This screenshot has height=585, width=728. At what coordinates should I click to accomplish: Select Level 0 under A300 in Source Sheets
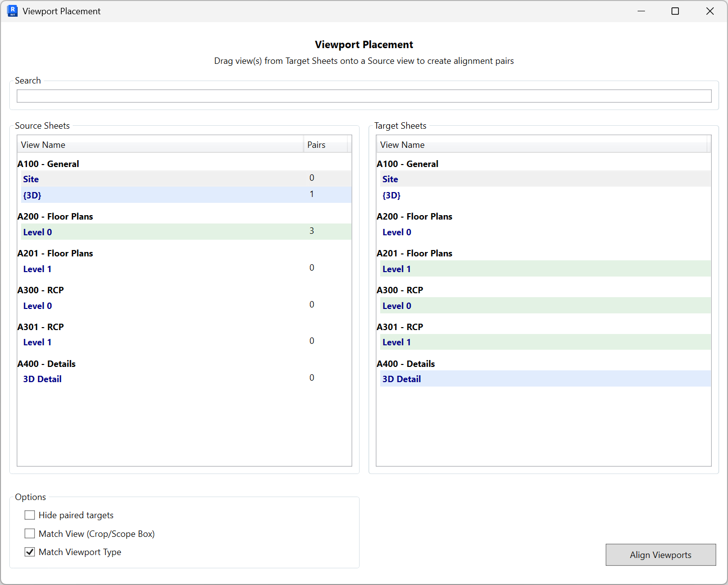click(x=37, y=306)
